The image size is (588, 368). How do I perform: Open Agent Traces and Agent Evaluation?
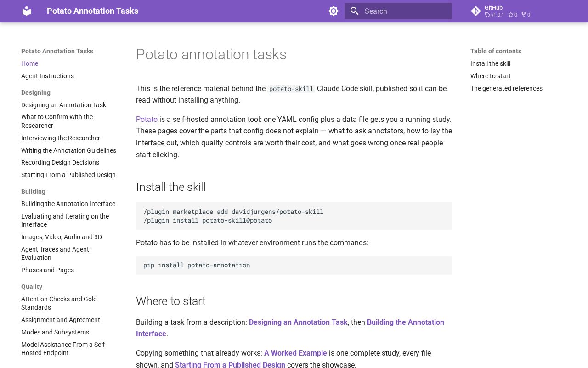(55, 253)
